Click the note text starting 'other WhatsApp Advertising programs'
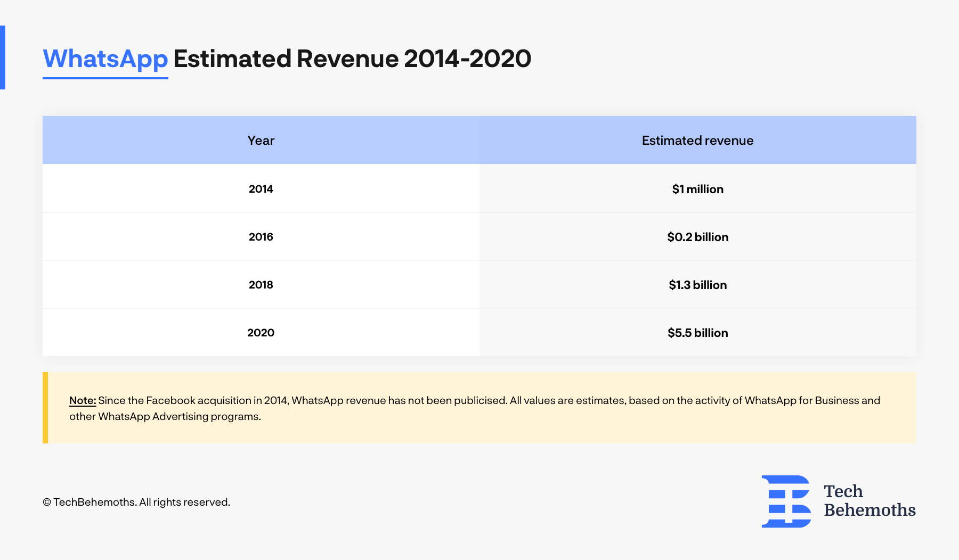959x560 pixels. (165, 416)
